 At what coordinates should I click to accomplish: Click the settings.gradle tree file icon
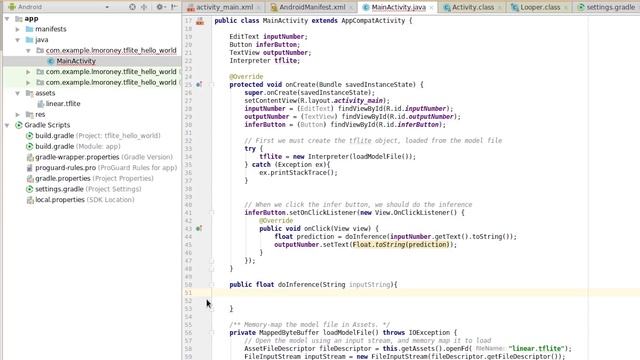pos(29,189)
